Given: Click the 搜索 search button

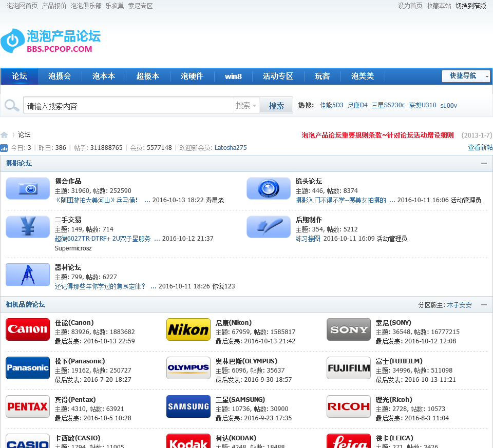Looking at the screenshot, I should [276, 105].
